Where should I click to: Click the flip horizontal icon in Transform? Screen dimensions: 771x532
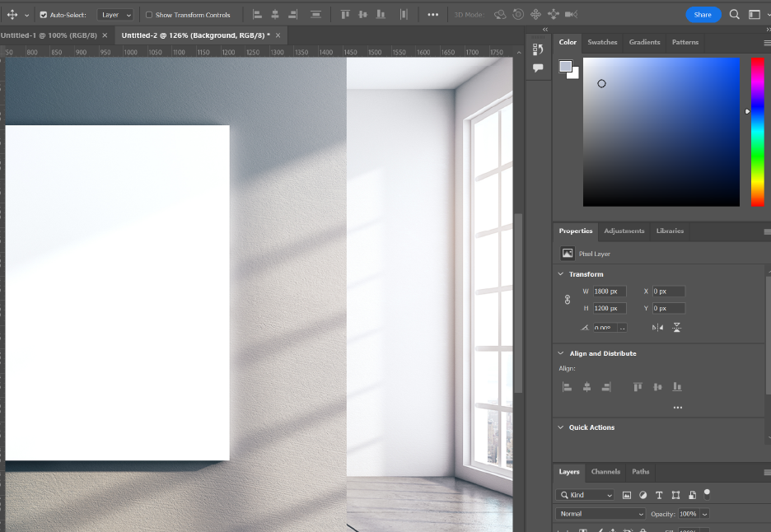(657, 327)
